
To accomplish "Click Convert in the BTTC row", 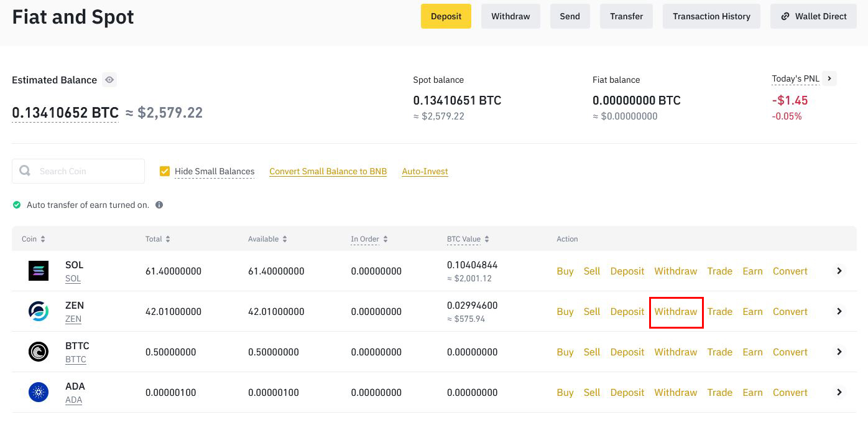I will click(x=790, y=352).
